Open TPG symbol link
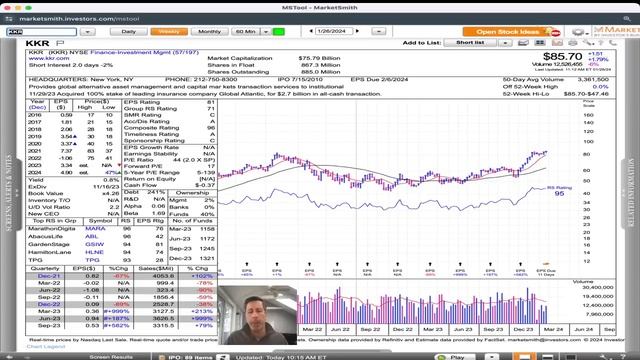The height and width of the screenshot is (360, 640). (92, 260)
